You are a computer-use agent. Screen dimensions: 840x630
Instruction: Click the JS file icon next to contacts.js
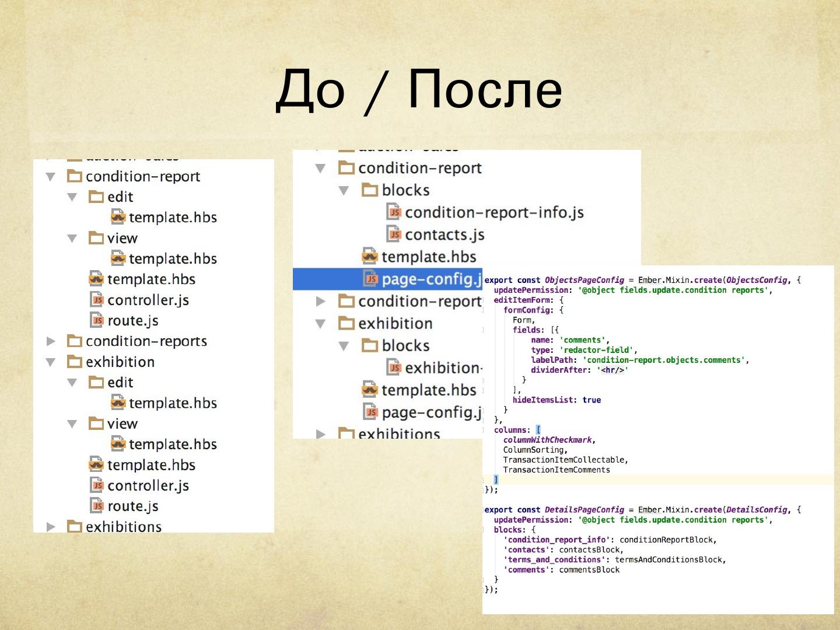394,235
